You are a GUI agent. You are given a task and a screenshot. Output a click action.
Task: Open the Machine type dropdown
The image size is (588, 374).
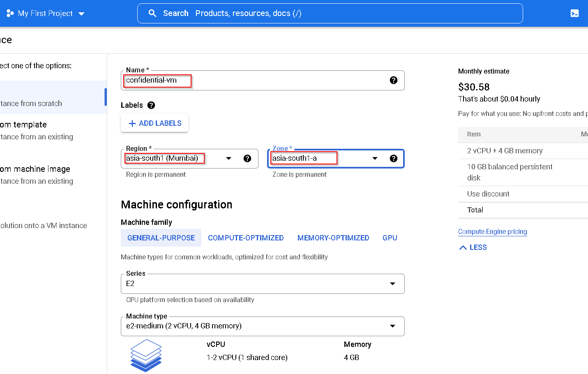coord(263,326)
